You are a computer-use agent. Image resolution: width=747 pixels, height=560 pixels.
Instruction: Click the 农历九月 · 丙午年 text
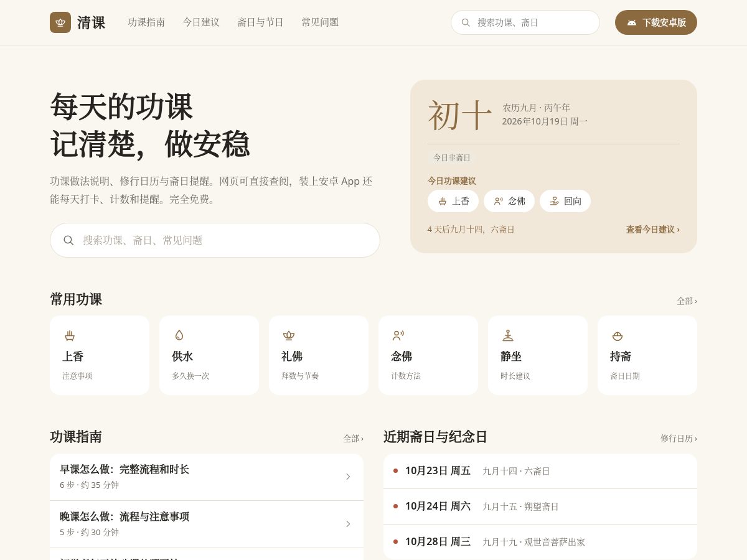pos(537,108)
